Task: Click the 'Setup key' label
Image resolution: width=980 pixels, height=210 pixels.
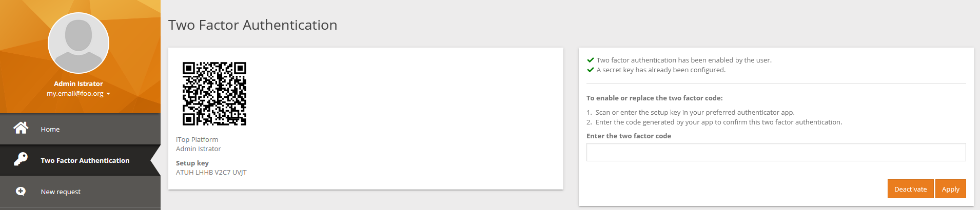Action: coord(192,163)
